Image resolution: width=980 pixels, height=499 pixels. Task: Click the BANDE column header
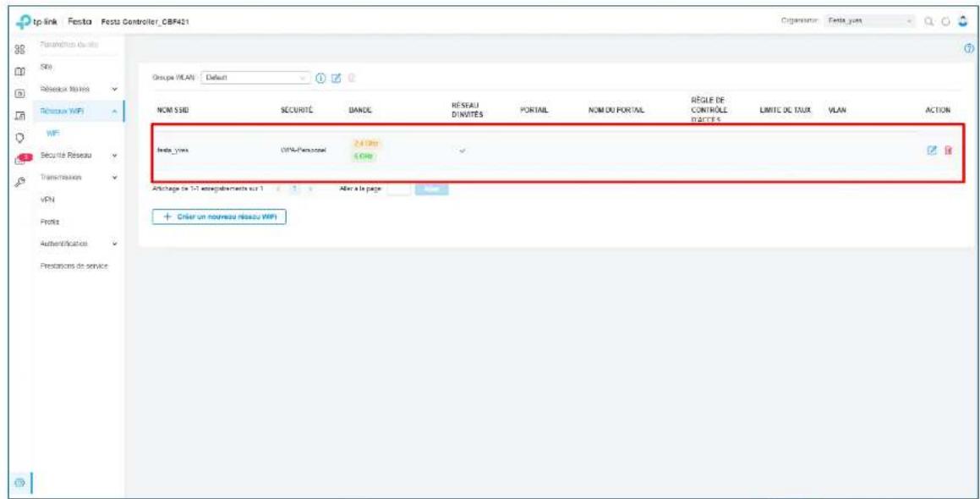point(360,110)
